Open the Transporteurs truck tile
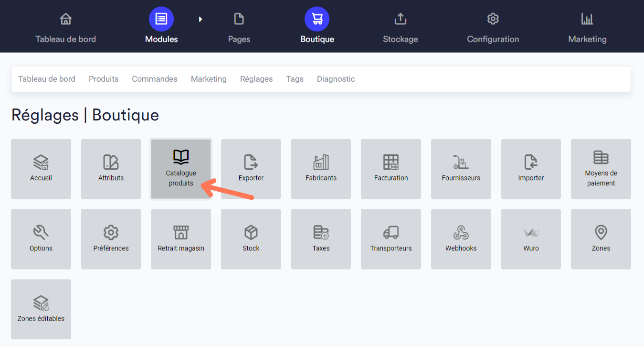 pos(391,239)
